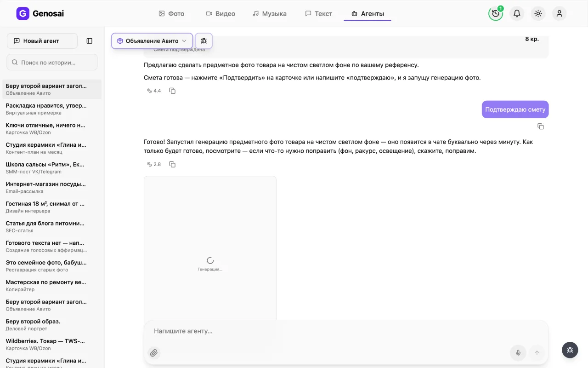This screenshot has height=368, width=588.
Task: Select the Агенты tab
Action: (x=367, y=14)
